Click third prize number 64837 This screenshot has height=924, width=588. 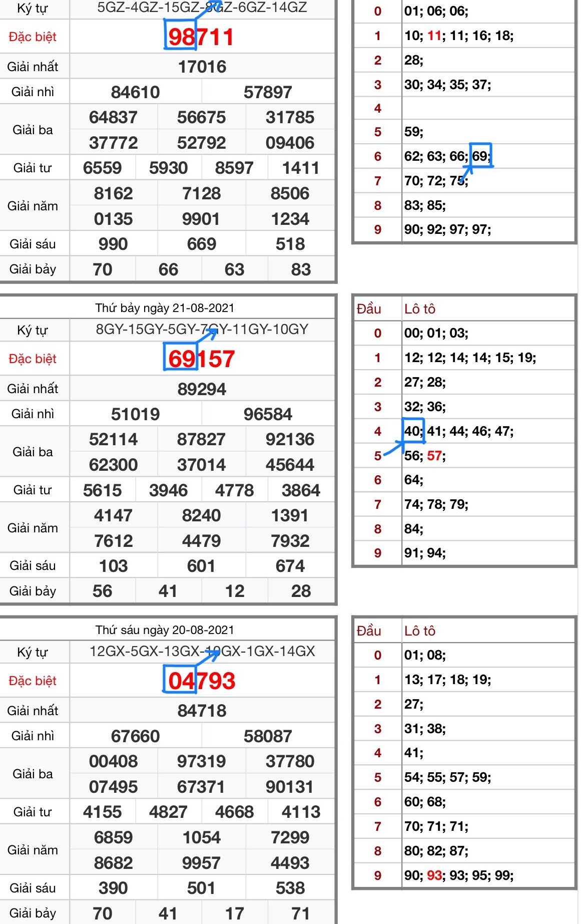[114, 117]
